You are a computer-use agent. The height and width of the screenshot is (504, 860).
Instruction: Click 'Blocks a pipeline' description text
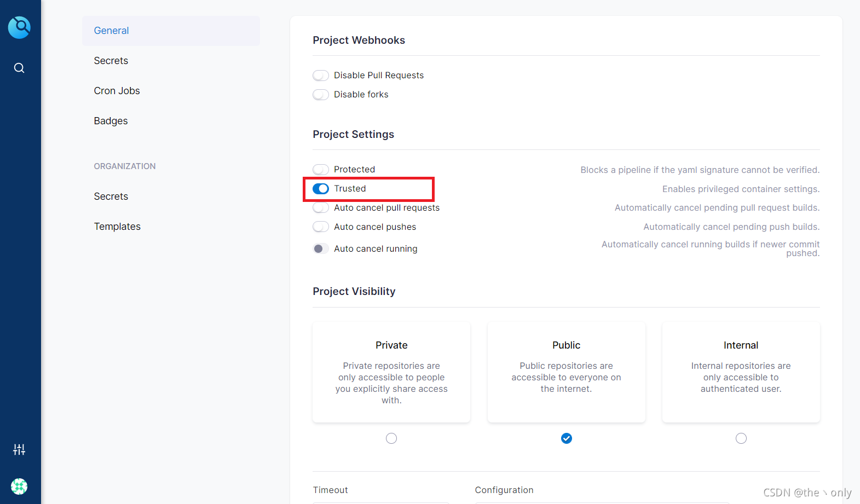pyautogui.click(x=700, y=170)
